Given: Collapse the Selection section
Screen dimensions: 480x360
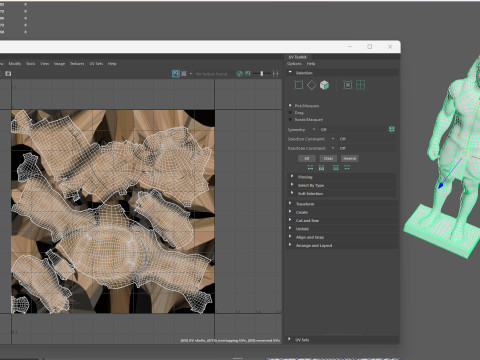Looking at the screenshot, I should [342, 73].
